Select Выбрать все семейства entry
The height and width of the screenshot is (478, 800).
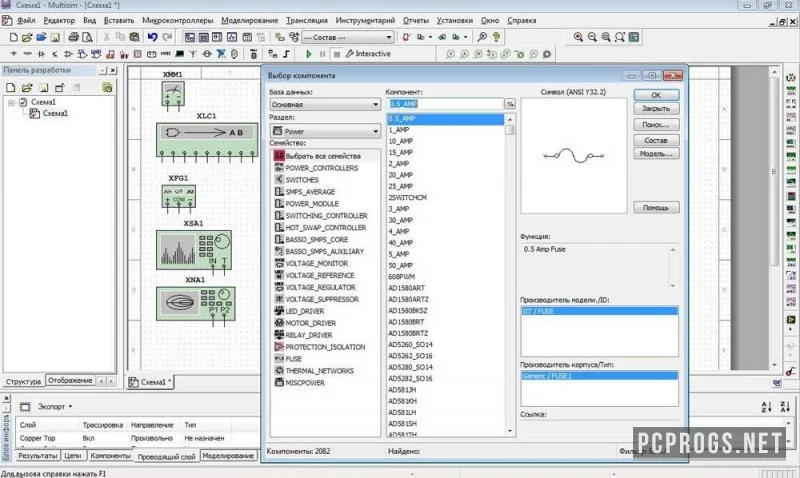[322, 156]
